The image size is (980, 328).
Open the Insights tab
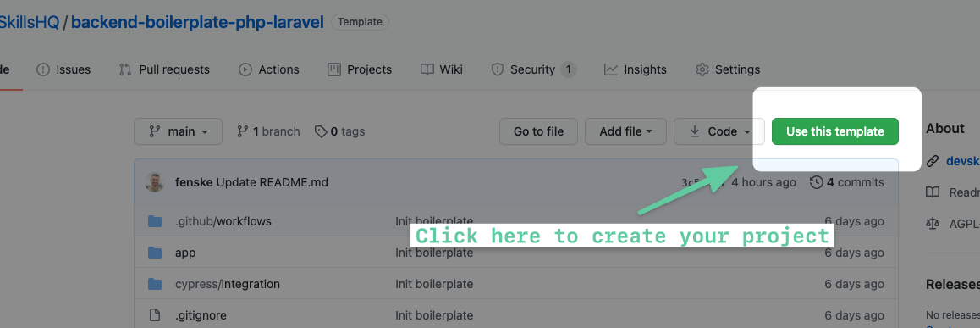(x=636, y=69)
